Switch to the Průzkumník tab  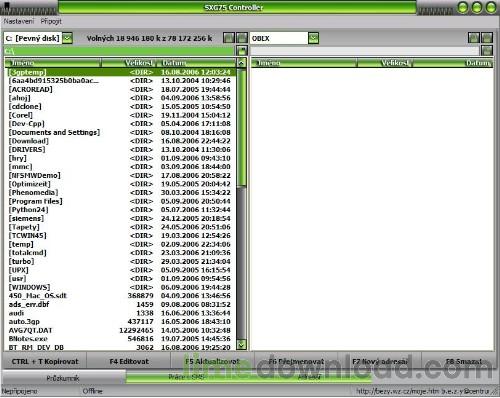pos(63,378)
